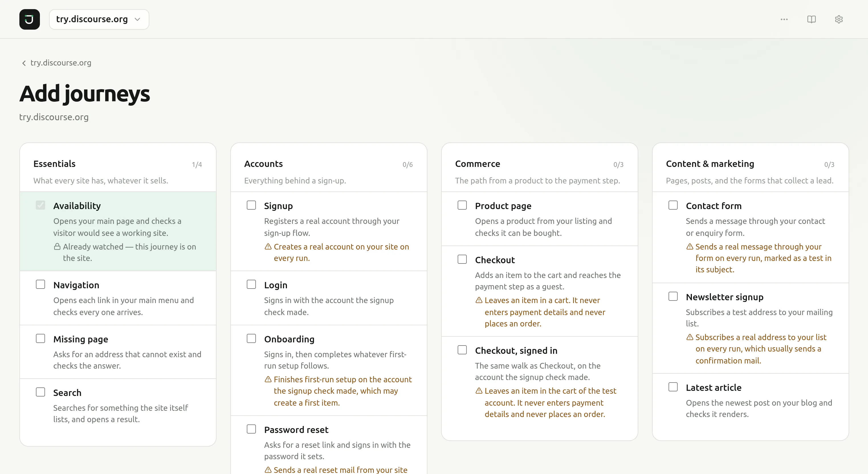
Task: Select the Latest article checkbox
Action: click(673, 387)
